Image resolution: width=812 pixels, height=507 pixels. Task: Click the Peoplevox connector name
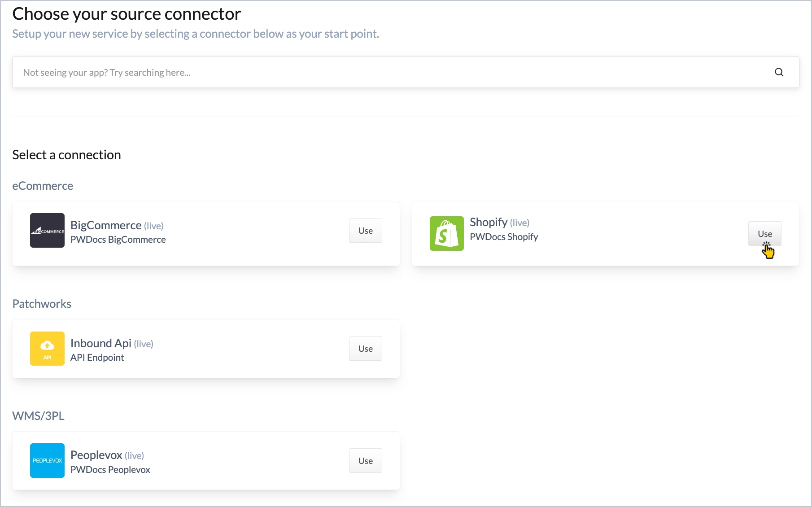click(x=96, y=455)
